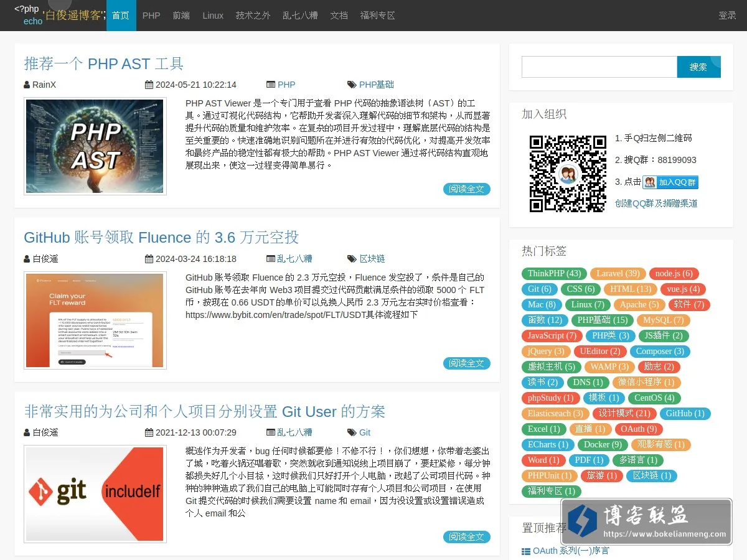Image resolution: width=747 pixels, height=560 pixels.
Task: Click the list icon beside OAuth 系列(一)序言
Action: pos(527,551)
